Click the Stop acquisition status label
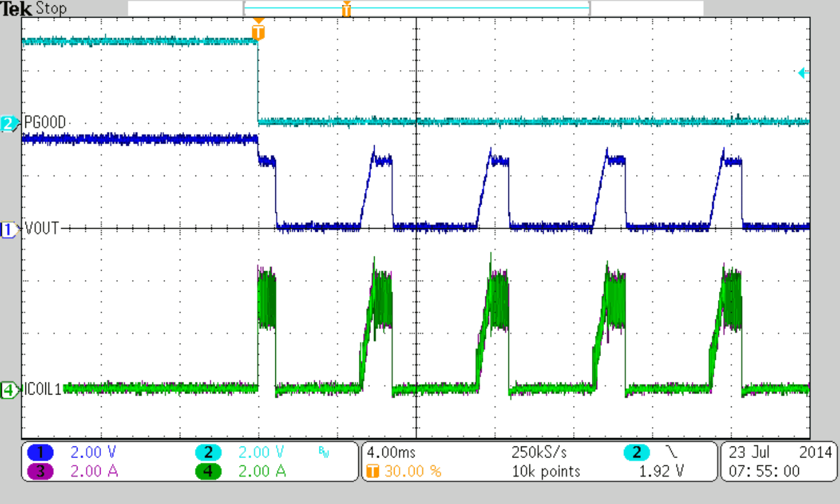 pyautogui.click(x=50, y=8)
